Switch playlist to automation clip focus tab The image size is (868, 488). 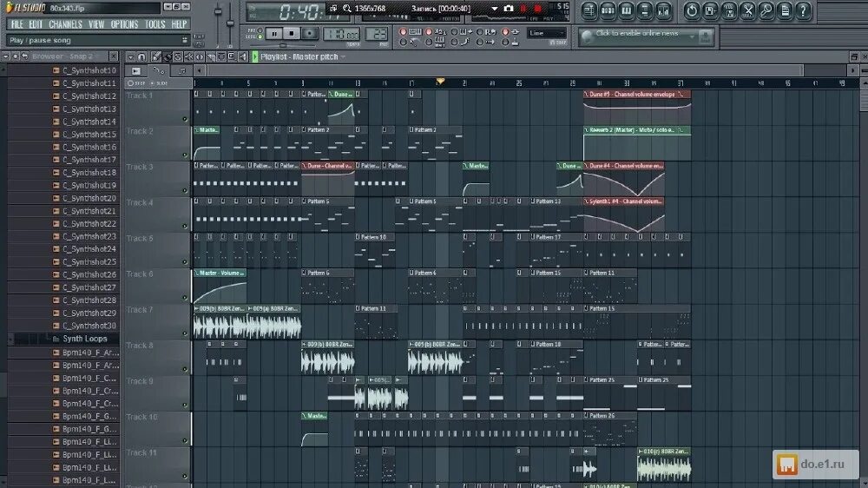click(x=159, y=71)
